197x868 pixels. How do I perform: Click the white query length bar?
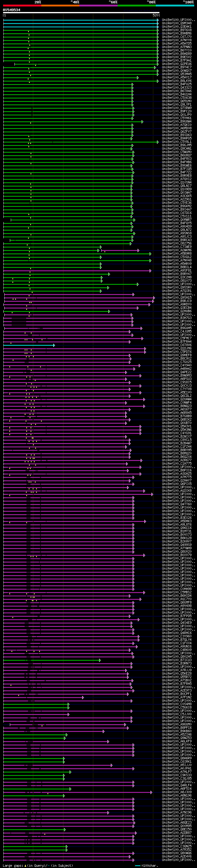pyautogui.click(x=81, y=13)
